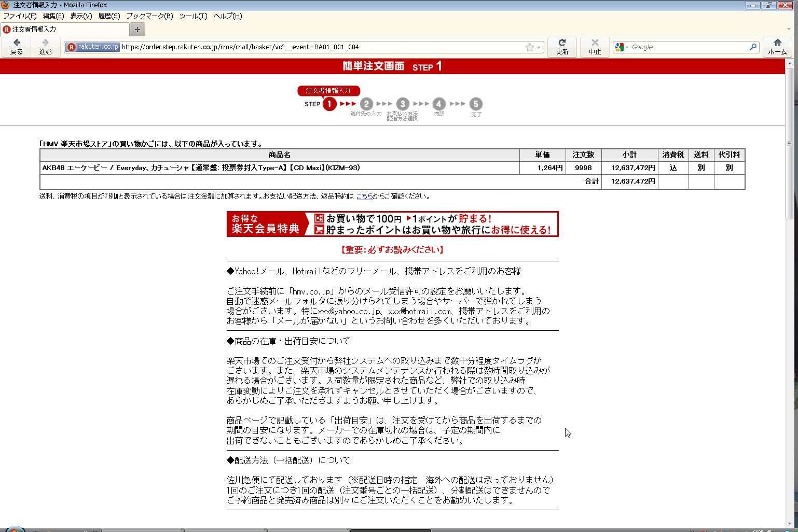
Task: Click the 送料 column header
Action: 701,155
